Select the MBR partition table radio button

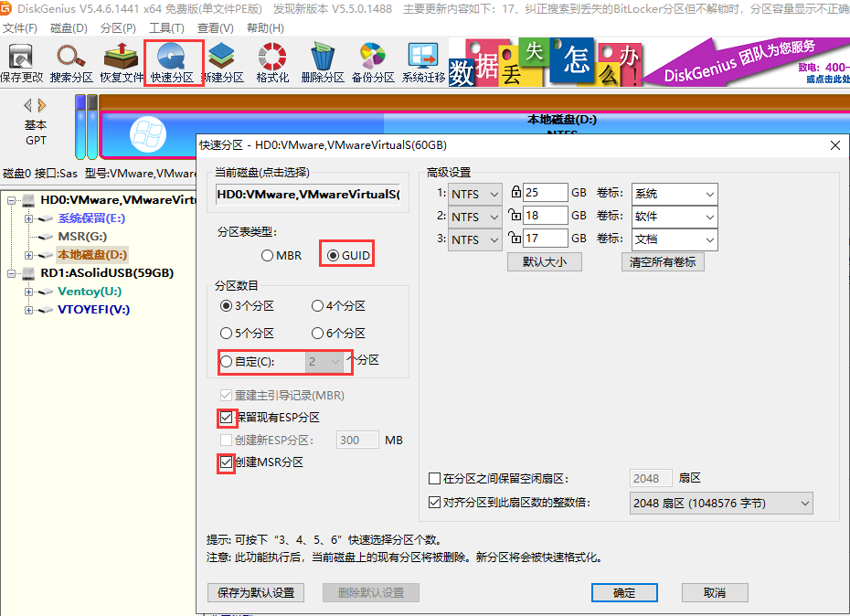(268, 256)
